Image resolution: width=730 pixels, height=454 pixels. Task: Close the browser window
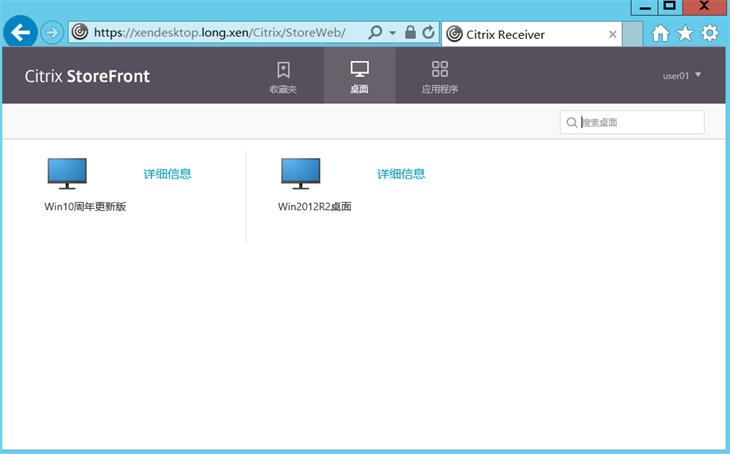704,7
